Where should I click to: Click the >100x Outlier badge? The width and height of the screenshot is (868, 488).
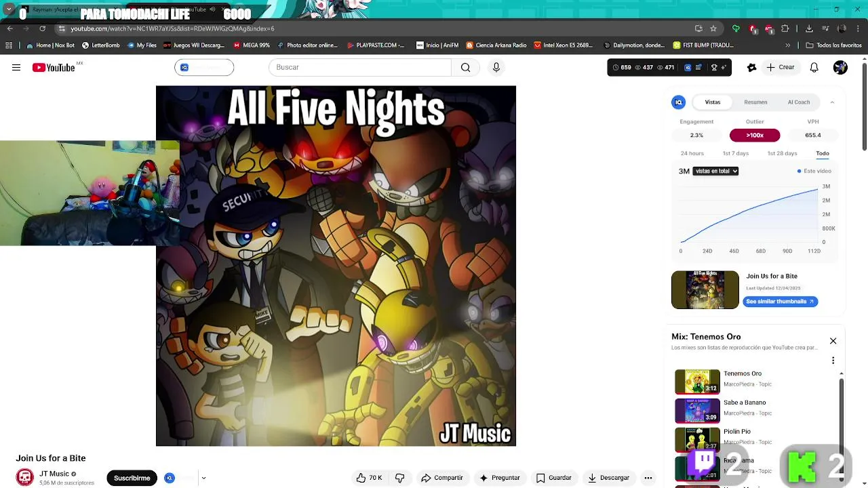(755, 135)
